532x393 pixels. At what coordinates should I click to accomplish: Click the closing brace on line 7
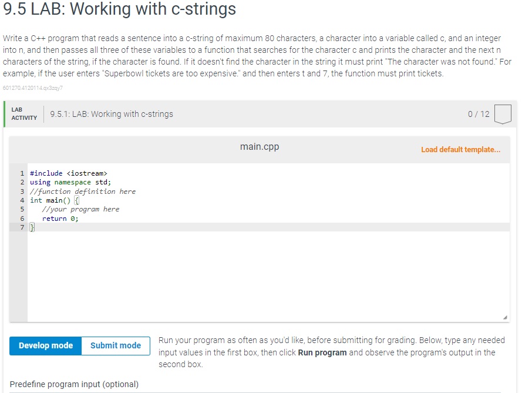tap(32, 227)
